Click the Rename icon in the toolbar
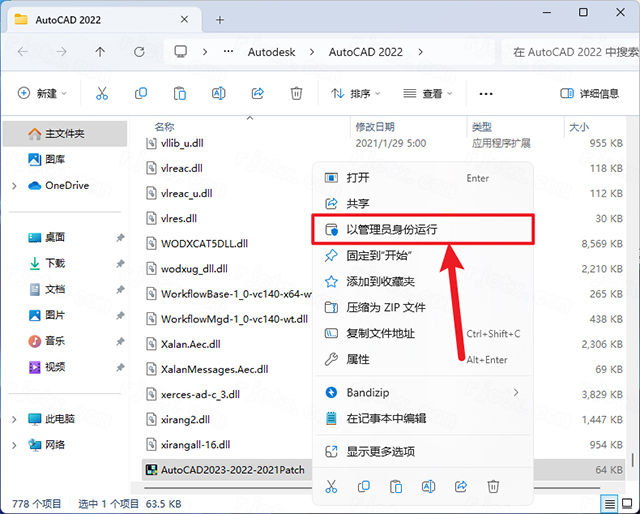The image size is (640, 514). pos(218,93)
